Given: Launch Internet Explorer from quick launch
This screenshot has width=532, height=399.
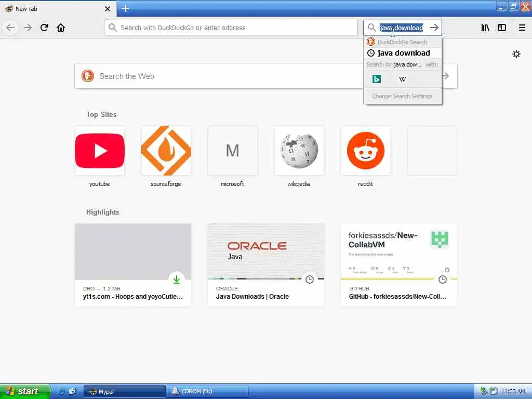Looking at the screenshot, I should [60, 392].
